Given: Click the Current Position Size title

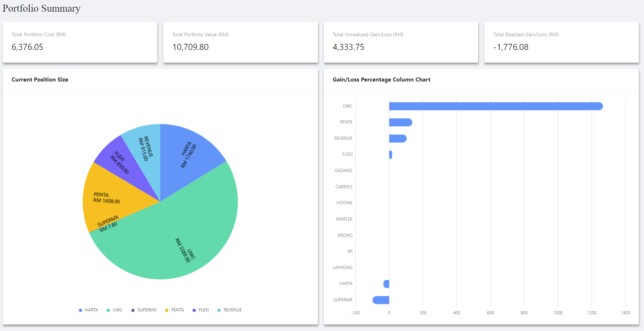Looking at the screenshot, I should (40, 80).
